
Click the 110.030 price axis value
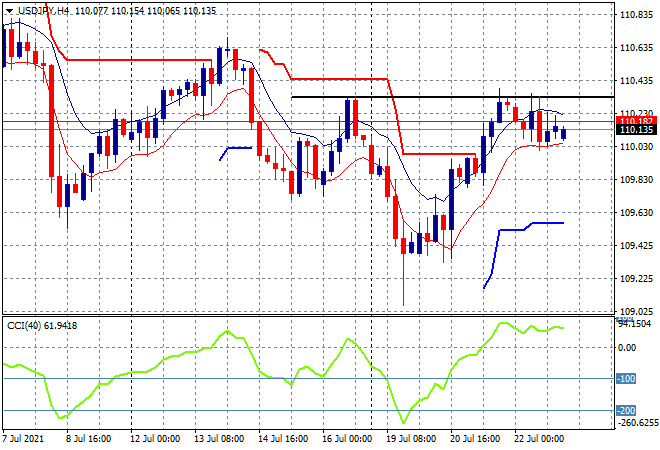click(636, 146)
